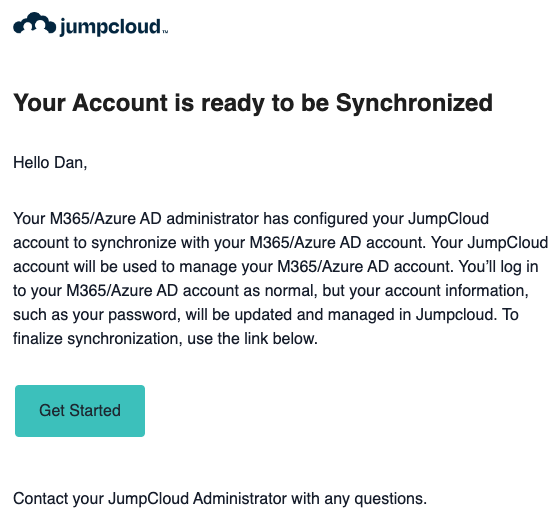
Task: Select the 'Your Account is ready' heading
Action: [x=253, y=103]
